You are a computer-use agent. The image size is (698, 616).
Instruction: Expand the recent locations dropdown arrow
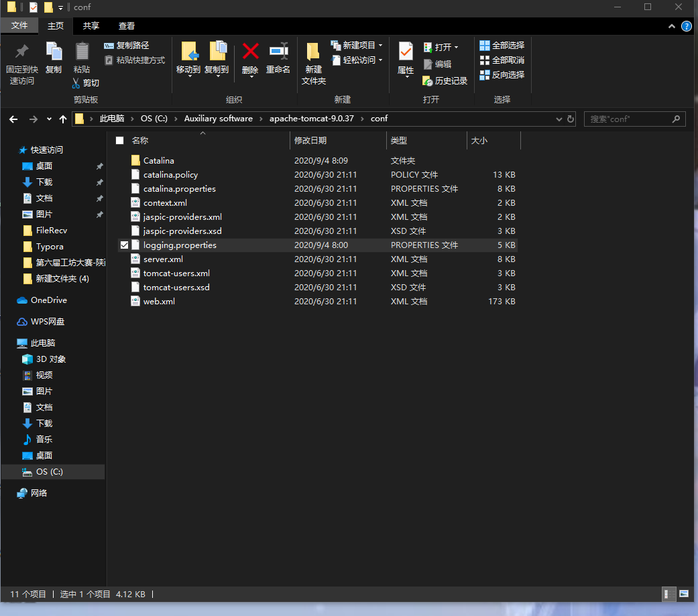49,119
